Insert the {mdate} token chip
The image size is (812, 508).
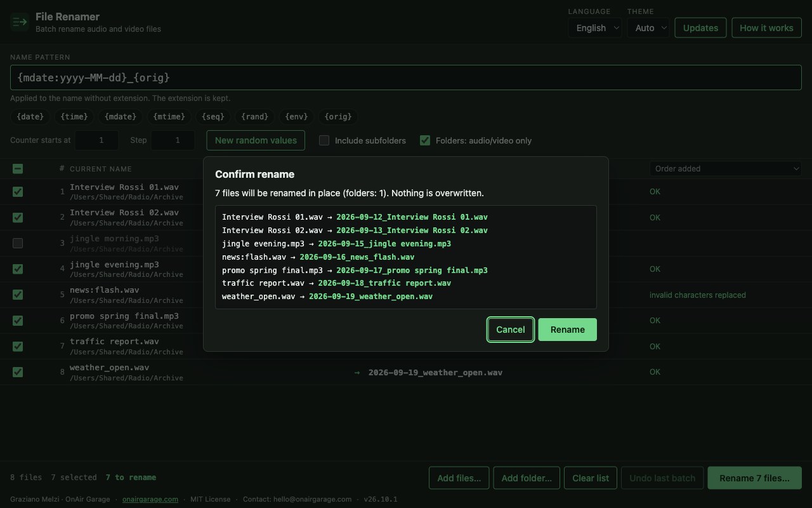[x=121, y=117]
